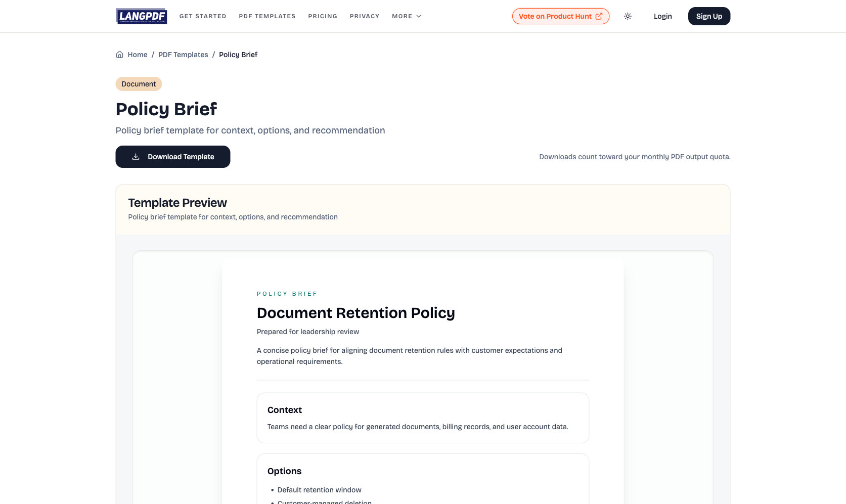Click the Context section heading
846x504 pixels.
coord(285,410)
